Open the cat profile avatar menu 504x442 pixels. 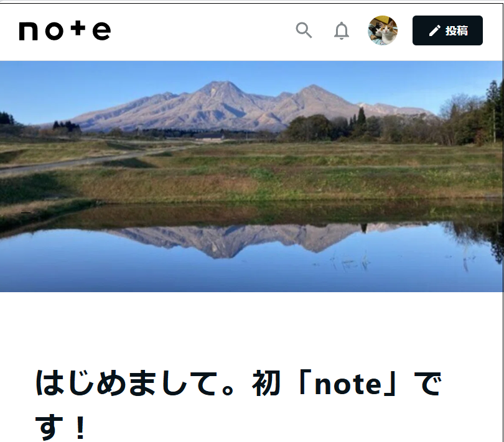(x=383, y=30)
